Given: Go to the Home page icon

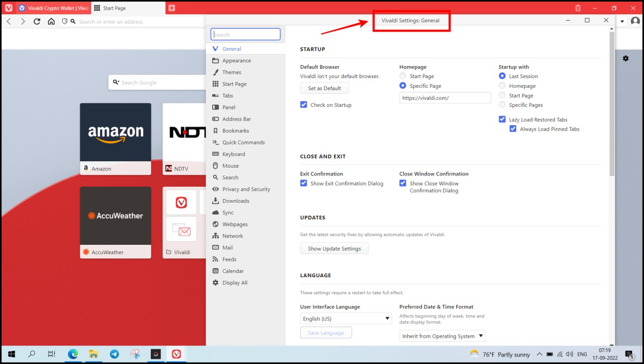Looking at the screenshot, I should pos(51,21).
